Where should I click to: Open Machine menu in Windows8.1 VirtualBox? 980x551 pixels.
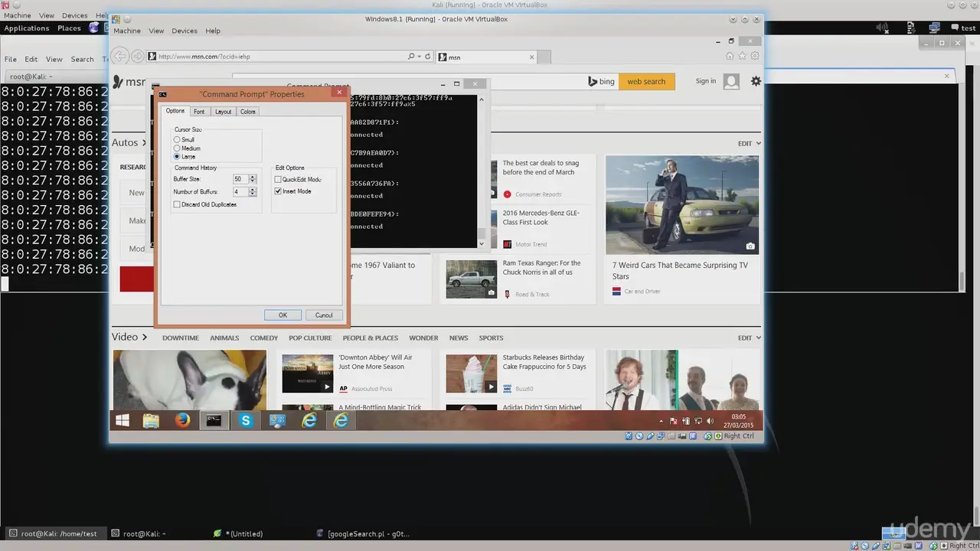127,31
